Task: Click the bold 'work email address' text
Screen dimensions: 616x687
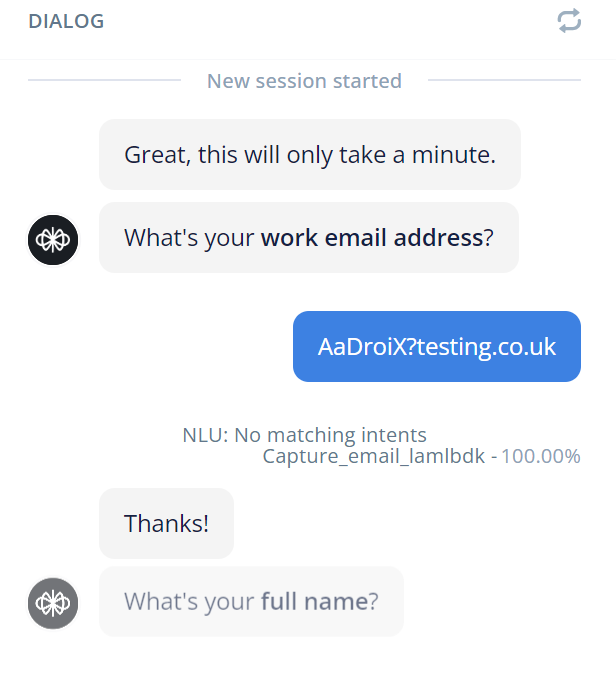Action: click(372, 237)
